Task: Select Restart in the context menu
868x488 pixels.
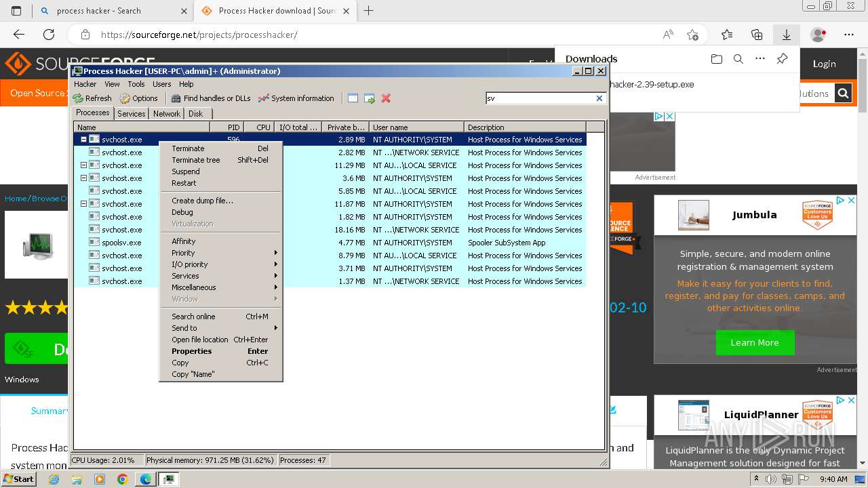Action: pyautogui.click(x=220, y=183)
